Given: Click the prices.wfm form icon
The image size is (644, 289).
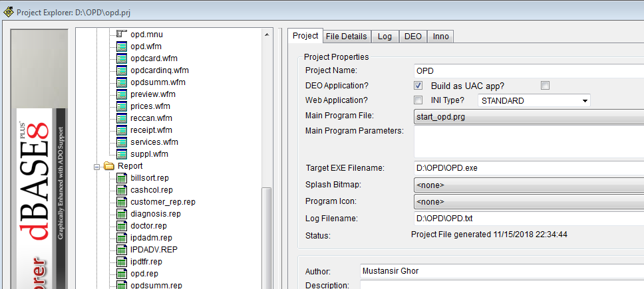Looking at the screenshot, I should pos(122,106).
